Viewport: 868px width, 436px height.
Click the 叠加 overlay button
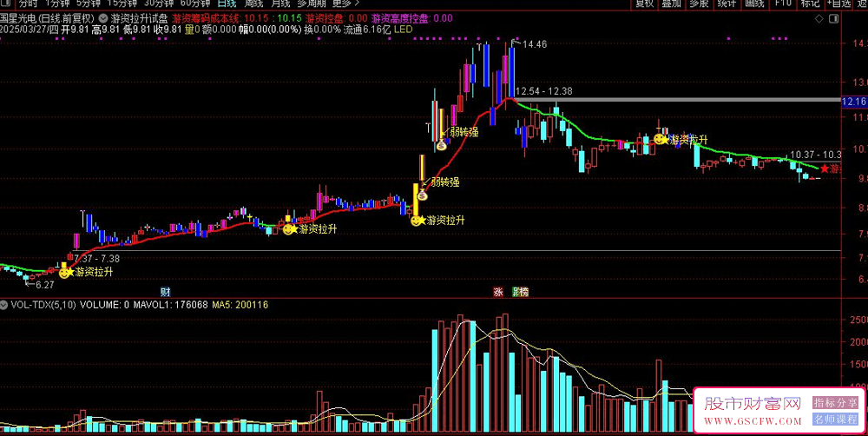pos(672,3)
